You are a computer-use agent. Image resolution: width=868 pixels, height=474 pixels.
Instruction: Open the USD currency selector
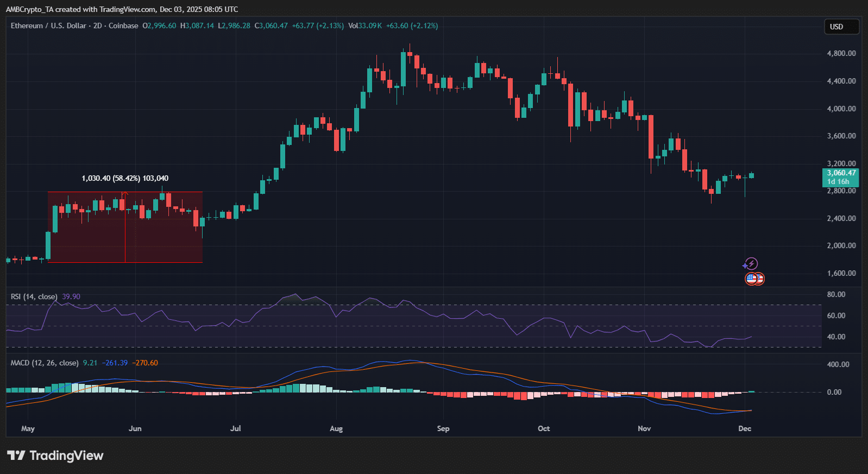(x=841, y=27)
